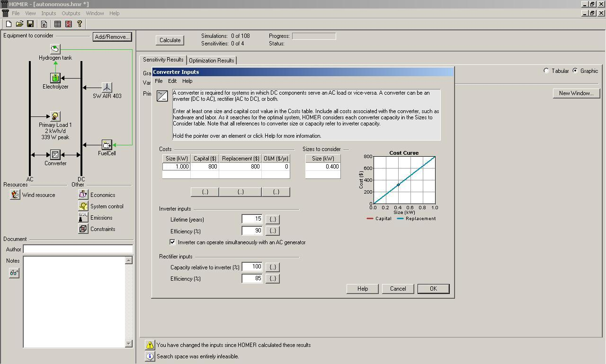Click inside the Notes text area
606x364 pixels.
tap(74, 302)
